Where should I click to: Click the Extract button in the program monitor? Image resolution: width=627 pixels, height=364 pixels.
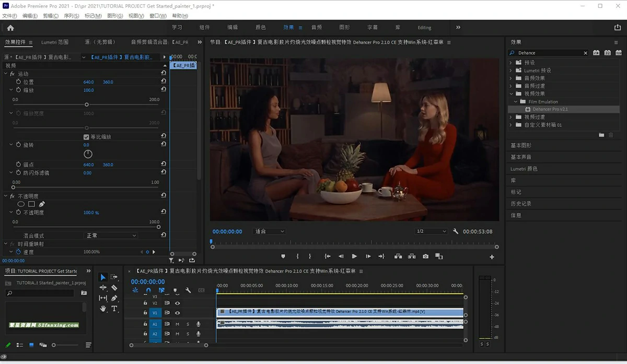click(x=412, y=256)
